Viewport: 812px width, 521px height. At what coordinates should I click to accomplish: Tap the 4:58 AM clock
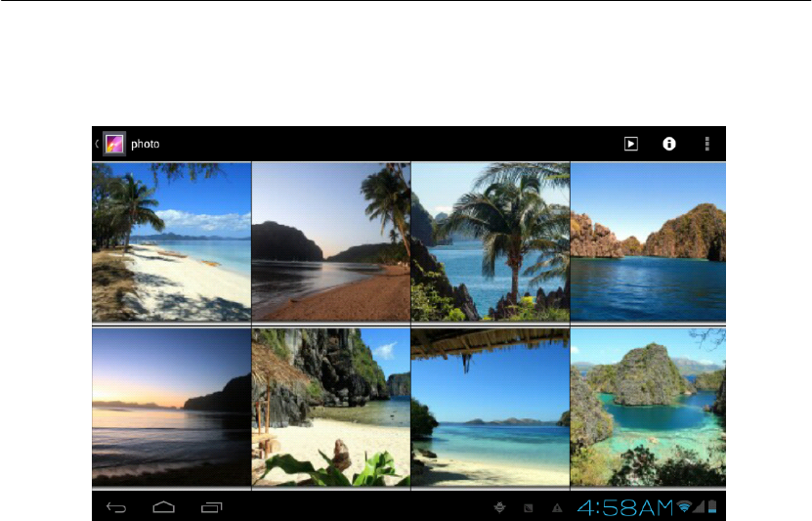click(x=625, y=507)
